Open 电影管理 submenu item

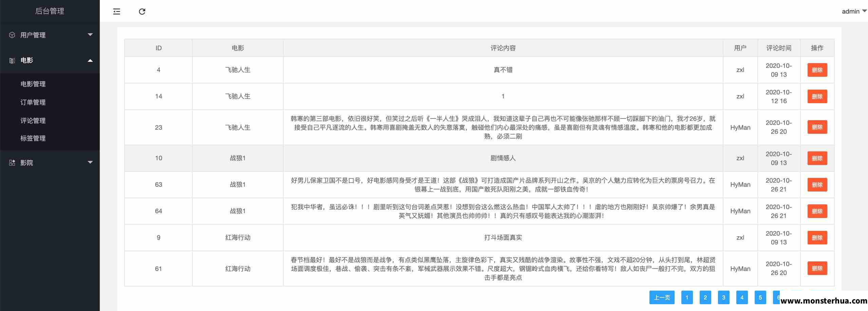point(33,84)
